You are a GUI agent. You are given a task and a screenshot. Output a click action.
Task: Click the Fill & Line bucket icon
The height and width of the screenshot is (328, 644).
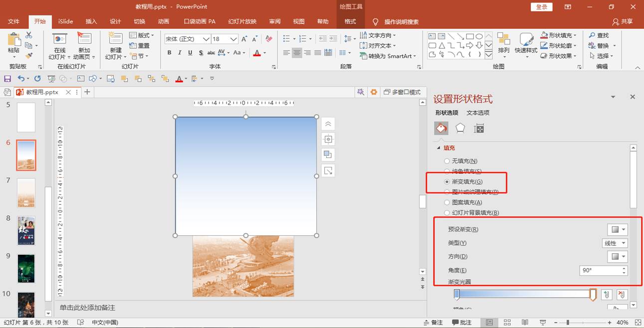pyautogui.click(x=441, y=129)
